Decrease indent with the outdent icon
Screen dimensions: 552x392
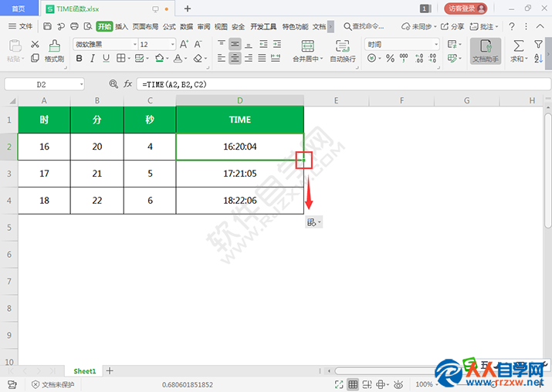(263, 44)
